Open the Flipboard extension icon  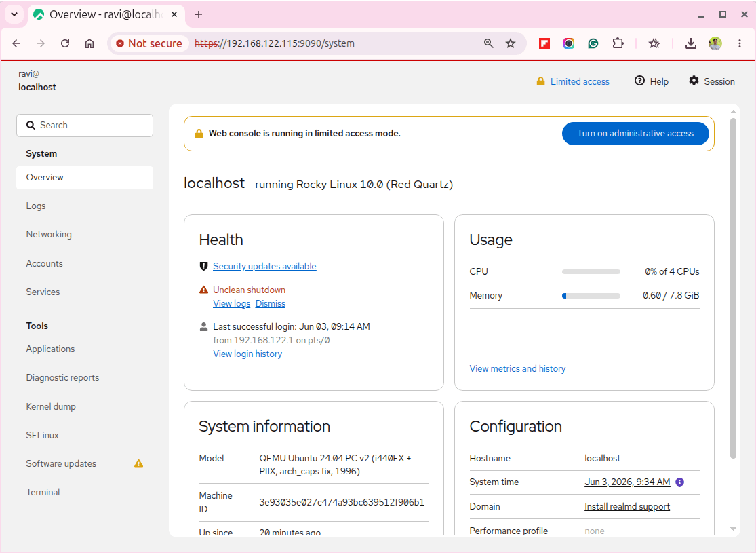point(544,43)
